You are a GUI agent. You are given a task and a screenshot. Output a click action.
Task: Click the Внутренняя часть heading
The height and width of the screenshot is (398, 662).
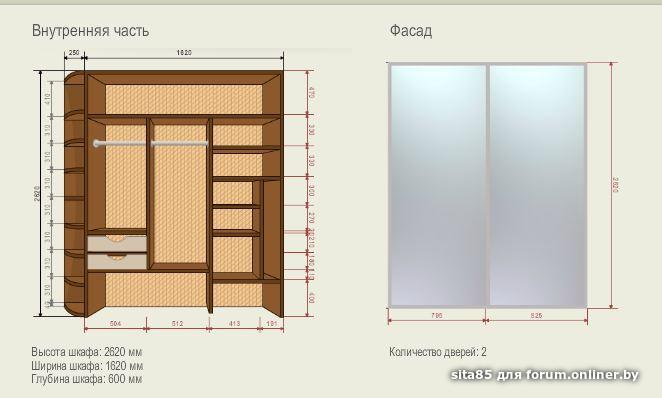tap(90, 31)
